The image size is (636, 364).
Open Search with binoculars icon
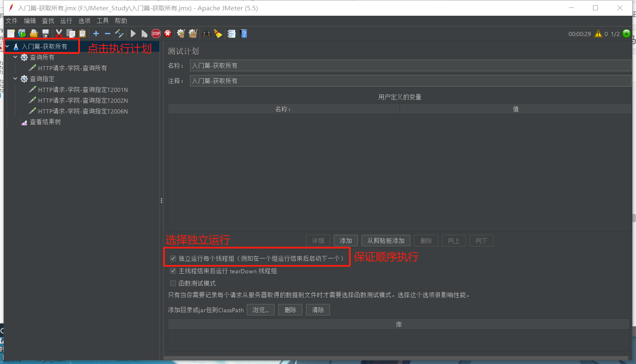(x=207, y=34)
